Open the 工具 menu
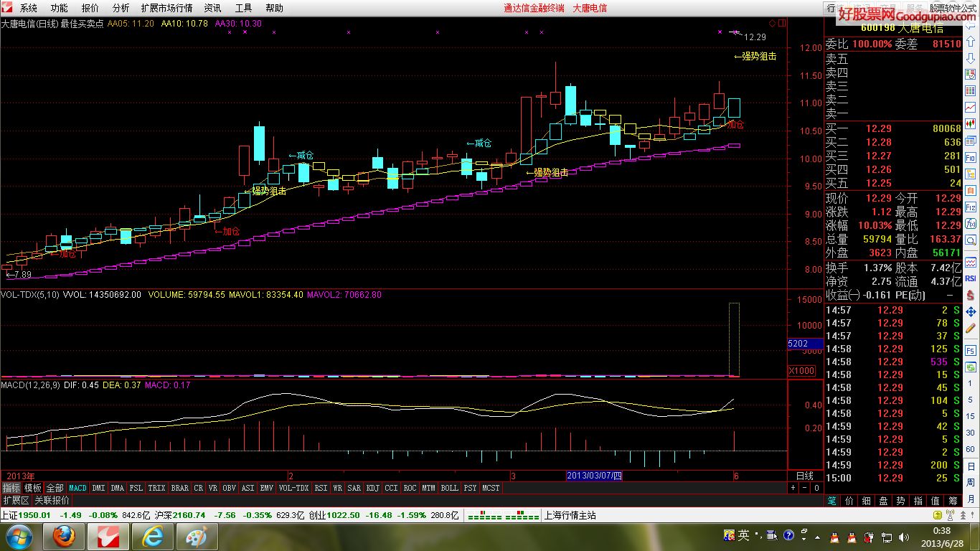980x551 pixels. (243, 8)
